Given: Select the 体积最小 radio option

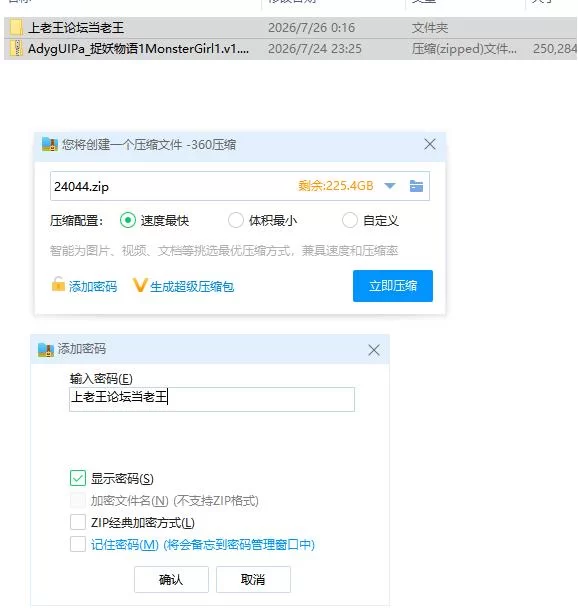Looking at the screenshot, I should (x=236, y=220).
